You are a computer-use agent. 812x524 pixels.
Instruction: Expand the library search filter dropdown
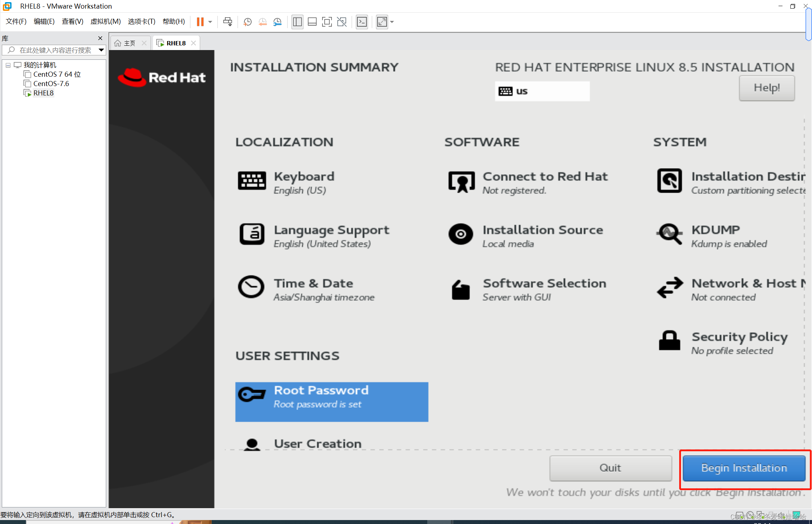point(101,50)
